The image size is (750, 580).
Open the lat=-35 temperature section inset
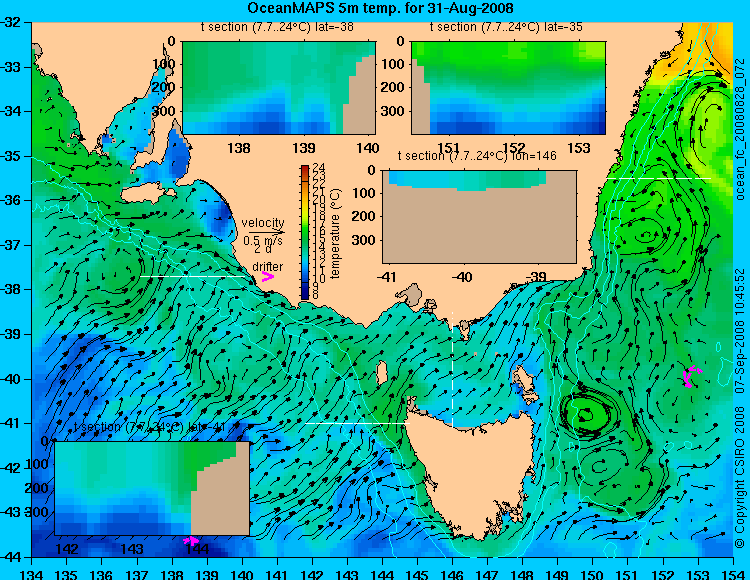click(x=508, y=88)
